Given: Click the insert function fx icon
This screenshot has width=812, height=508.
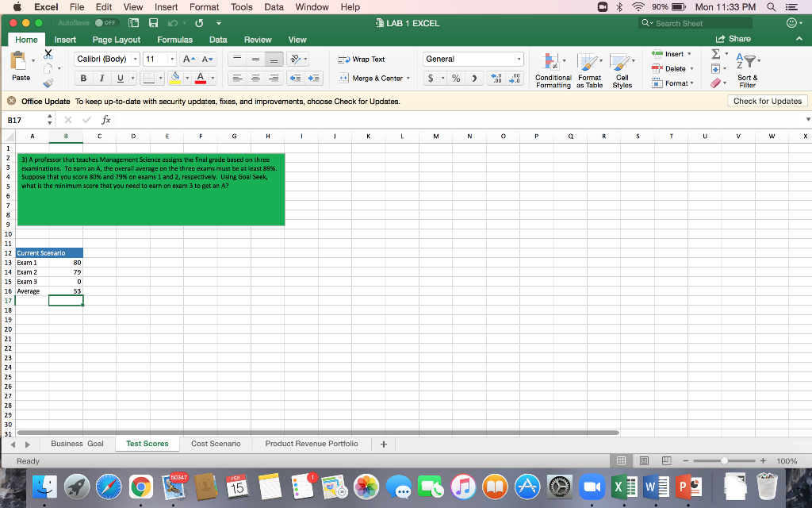Looking at the screenshot, I should click(105, 120).
